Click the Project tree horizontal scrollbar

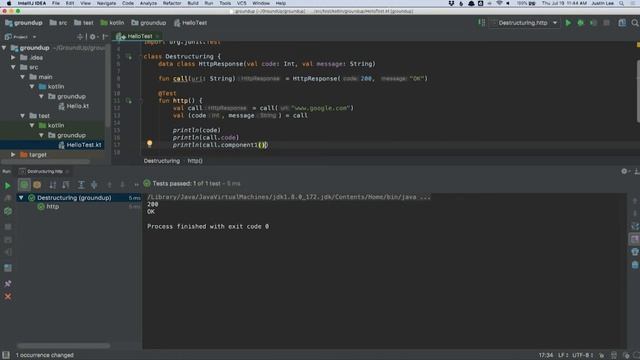coord(46,162)
